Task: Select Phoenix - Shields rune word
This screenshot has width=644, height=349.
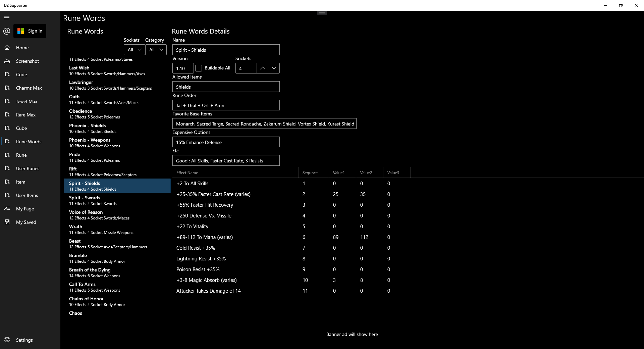Action: [117, 128]
